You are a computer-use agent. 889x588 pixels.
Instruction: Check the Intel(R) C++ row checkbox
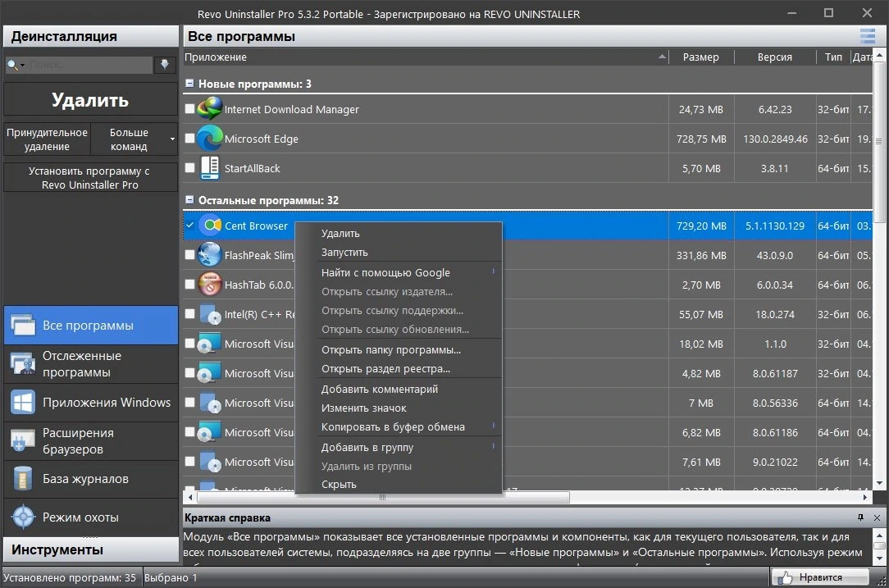[190, 313]
